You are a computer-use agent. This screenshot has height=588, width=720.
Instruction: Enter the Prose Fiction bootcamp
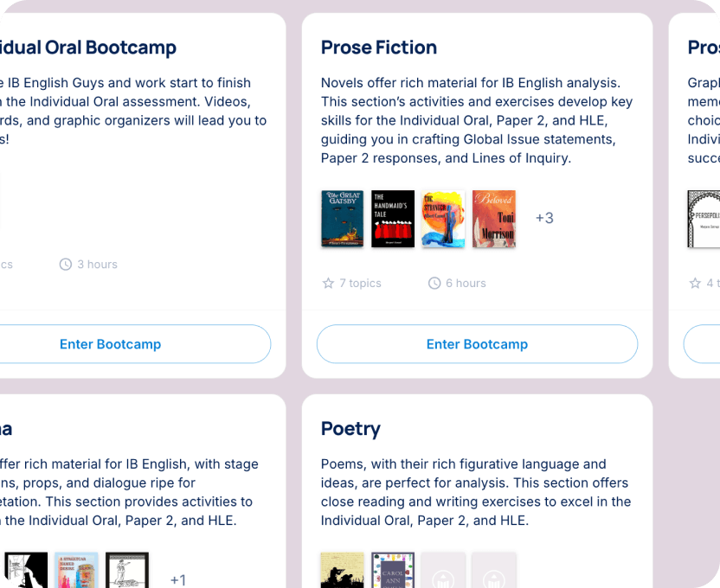tap(477, 344)
